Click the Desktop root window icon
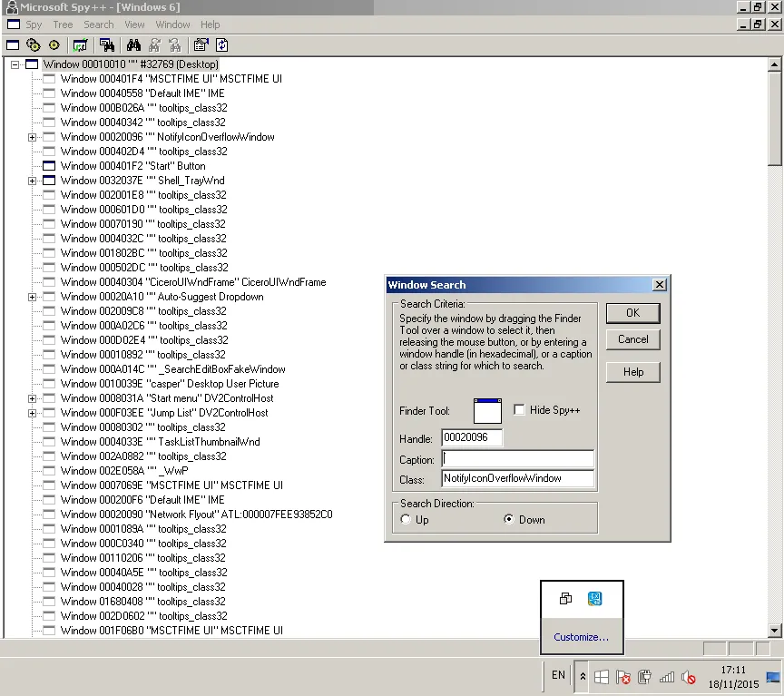This screenshot has width=784, height=696. (x=32, y=64)
